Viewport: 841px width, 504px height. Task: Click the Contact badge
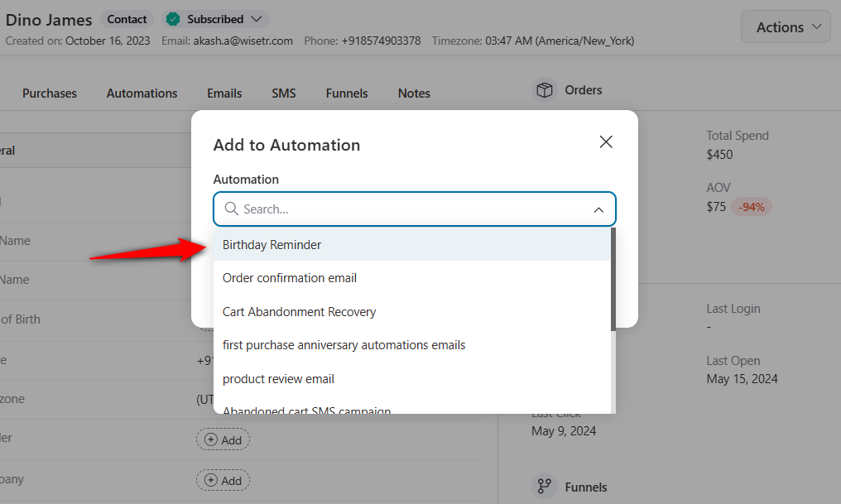pyautogui.click(x=127, y=19)
